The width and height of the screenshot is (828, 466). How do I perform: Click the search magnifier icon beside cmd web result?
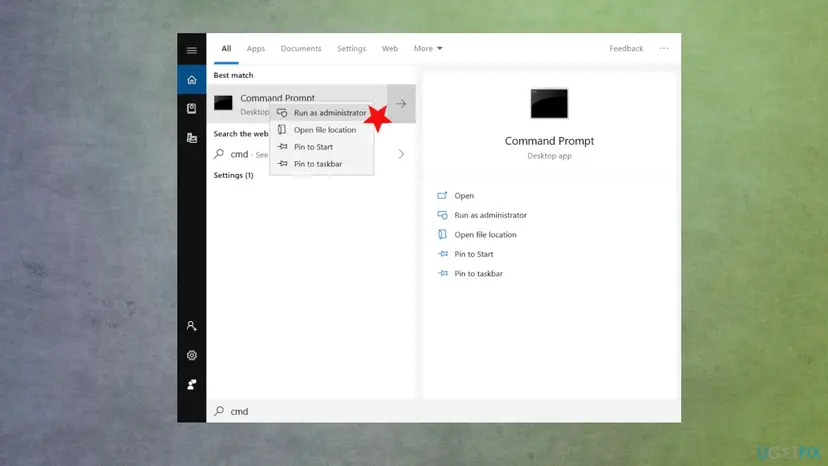coord(219,154)
